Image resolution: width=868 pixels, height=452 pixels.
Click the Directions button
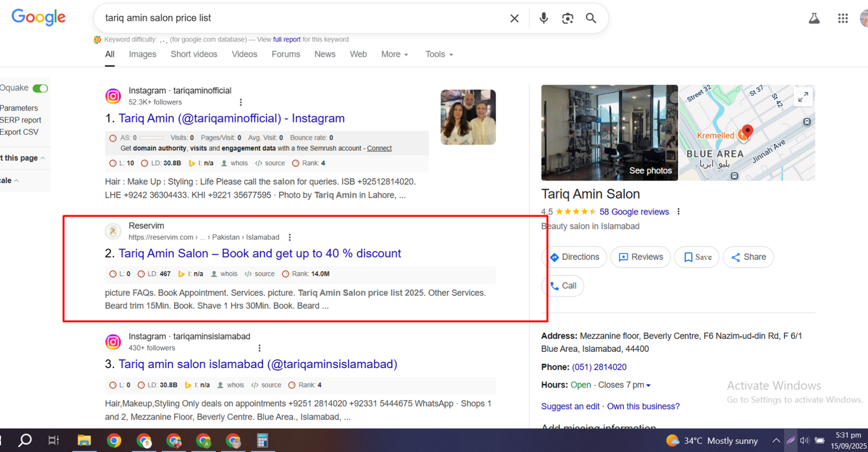point(575,257)
